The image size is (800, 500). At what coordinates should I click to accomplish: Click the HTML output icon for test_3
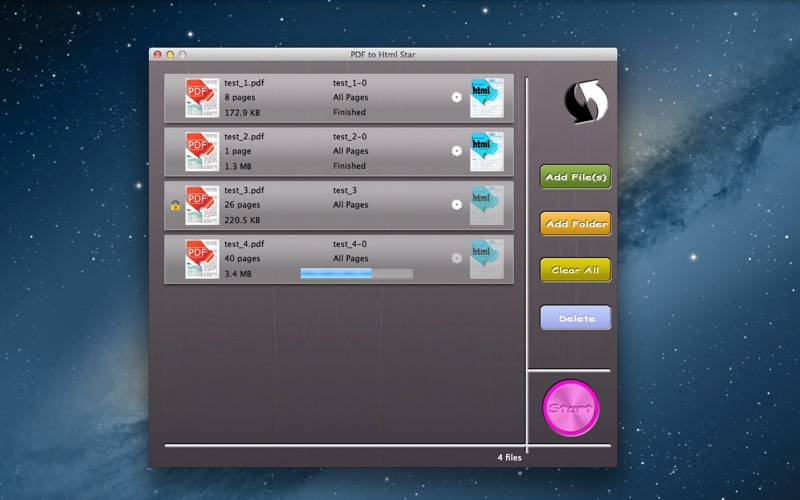[x=487, y=205]
